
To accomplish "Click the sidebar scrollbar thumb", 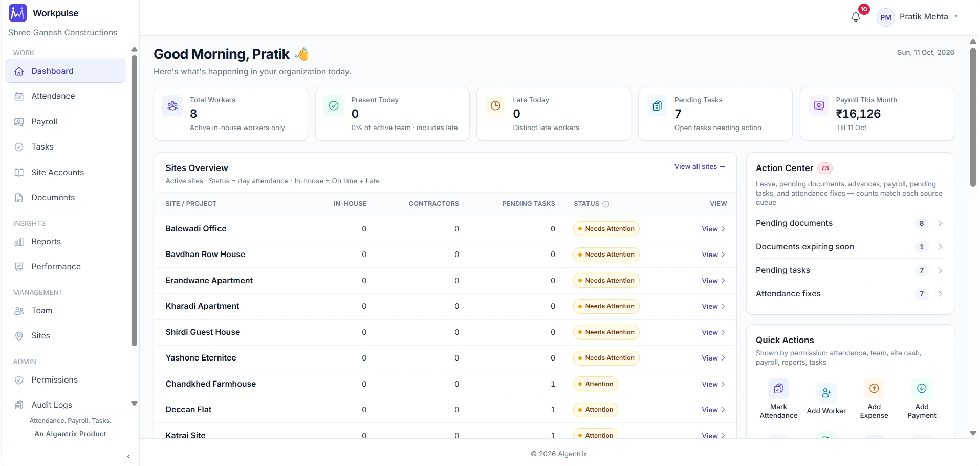I will 134,201.
